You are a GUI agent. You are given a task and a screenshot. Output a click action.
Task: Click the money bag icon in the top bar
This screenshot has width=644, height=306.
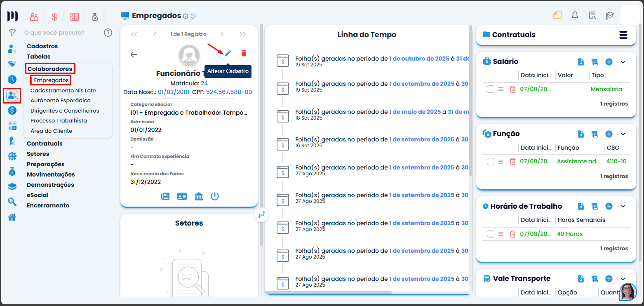click(x=95, y=17)
